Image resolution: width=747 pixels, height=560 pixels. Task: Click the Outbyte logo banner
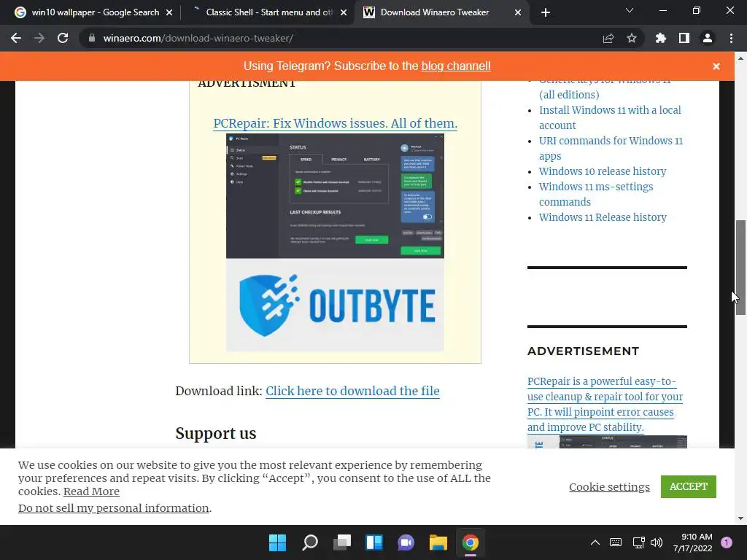click(x=335, y=306)
